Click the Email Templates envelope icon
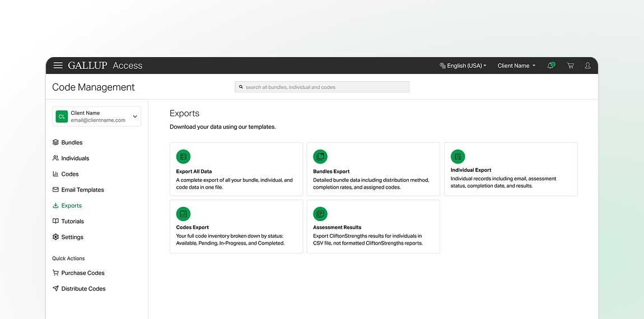644x319 pixels. pyautogui.click(x=55, y=190)
